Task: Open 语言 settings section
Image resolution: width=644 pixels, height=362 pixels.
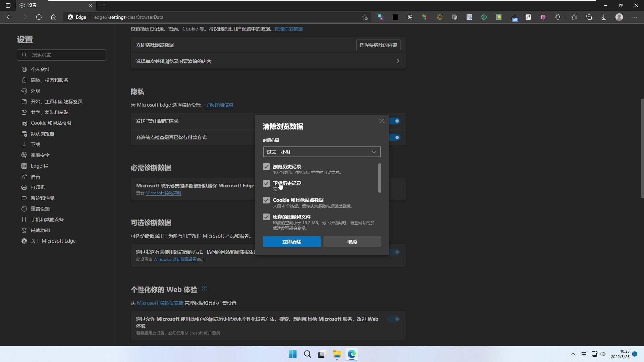Action: [x=35, y=177]
